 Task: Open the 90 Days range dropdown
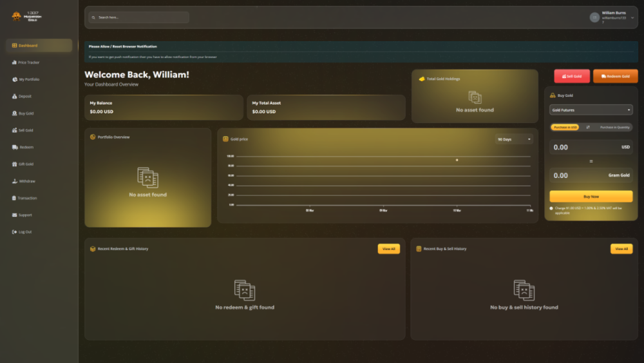[x=514, y=139]
